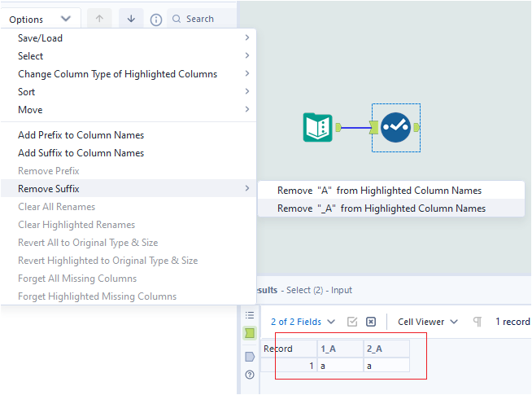
Task: Click Forget All Missing Columns
Action: click(129, 279)
